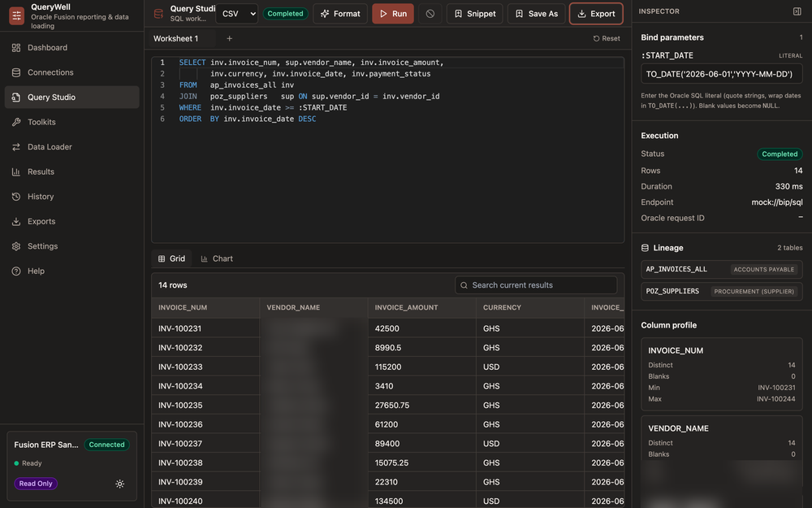Click the INV-100231 cell
812x508 pixels.
(x=205, y=328)
